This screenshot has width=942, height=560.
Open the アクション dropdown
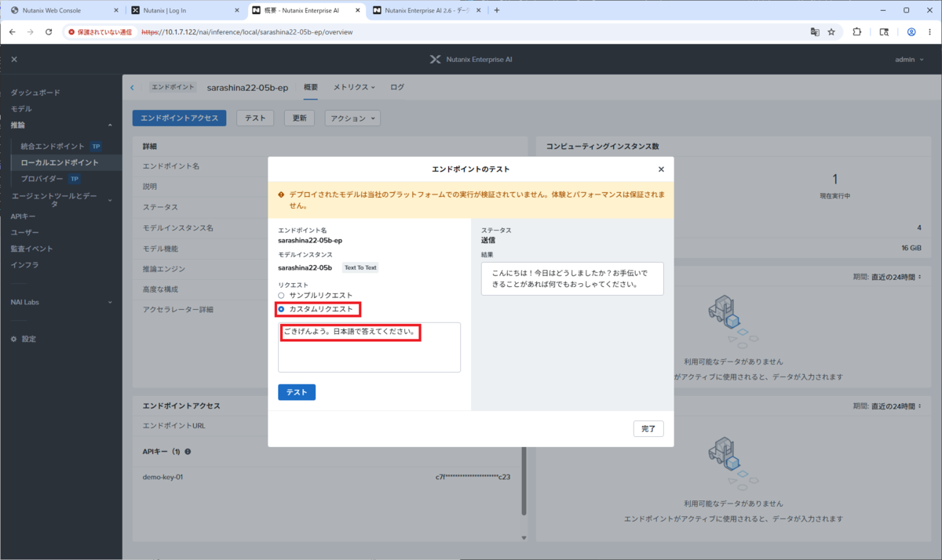point(352,118)
